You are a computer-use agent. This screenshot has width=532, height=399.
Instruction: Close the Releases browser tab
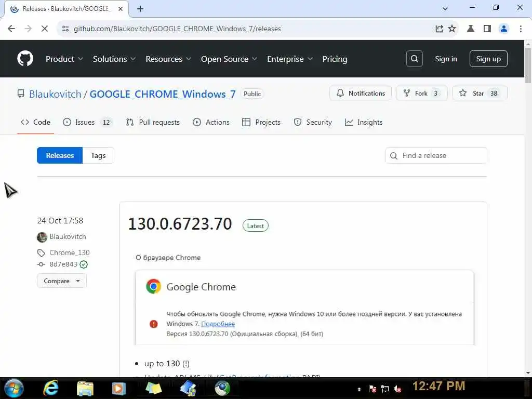tap(121, 9)
